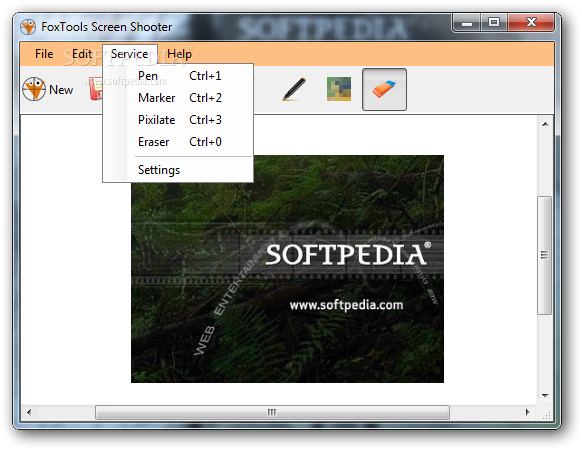
Task: Maximize the FoxTools Screen Shooter window
Action: [x=494, y=23]
